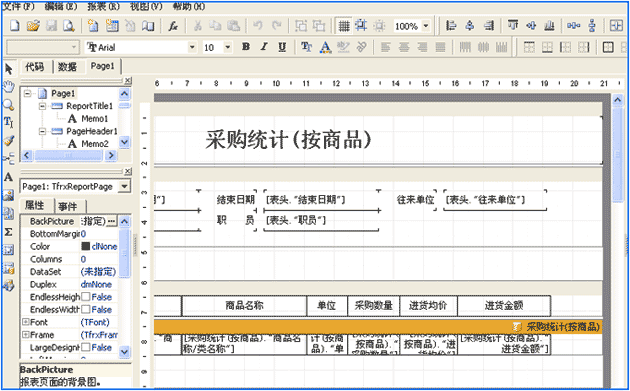Insert band tool in left palette

tap(8, 158)
